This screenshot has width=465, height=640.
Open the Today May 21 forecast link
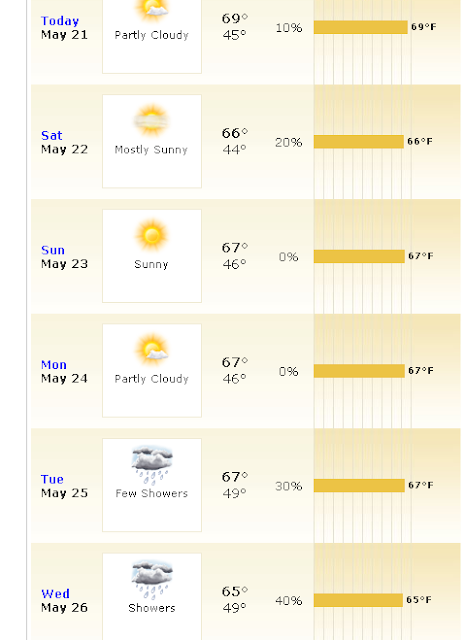pos(60,21)
